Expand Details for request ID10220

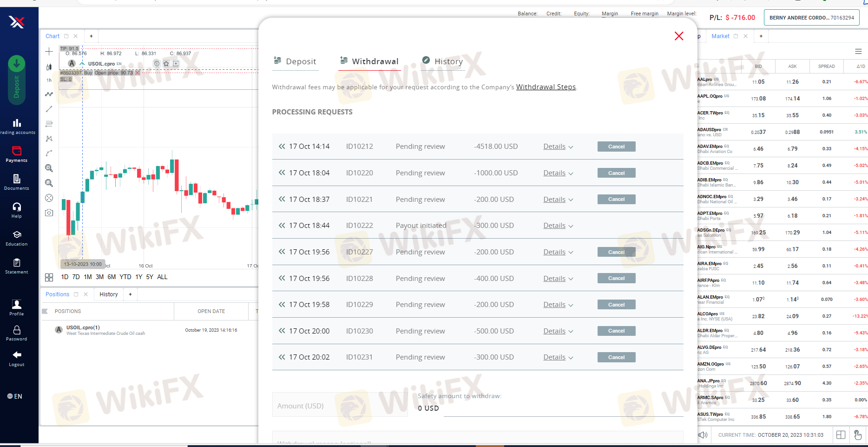click(558, 173)
